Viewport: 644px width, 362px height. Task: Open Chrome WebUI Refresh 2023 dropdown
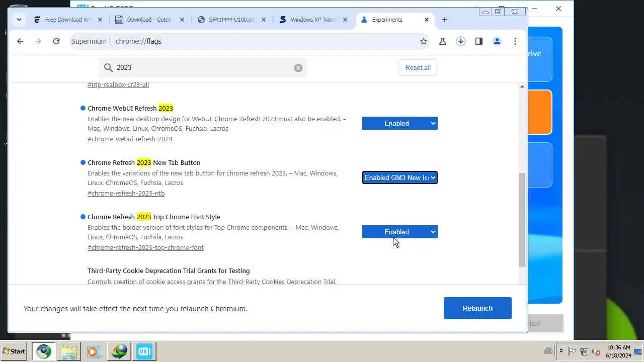coord(400,123)
